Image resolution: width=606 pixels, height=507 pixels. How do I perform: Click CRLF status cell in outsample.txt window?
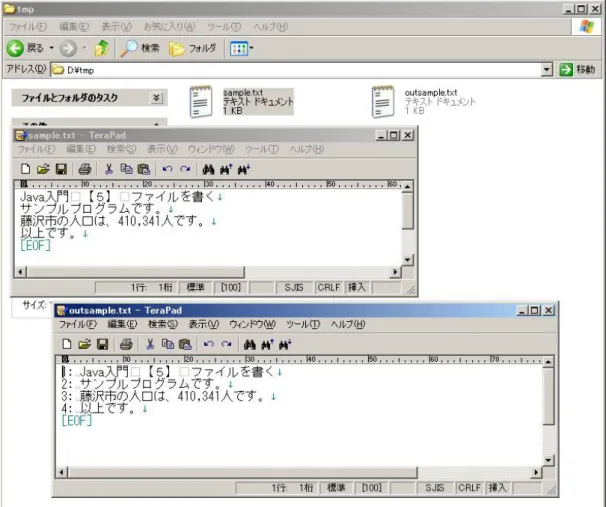(469, 488)
